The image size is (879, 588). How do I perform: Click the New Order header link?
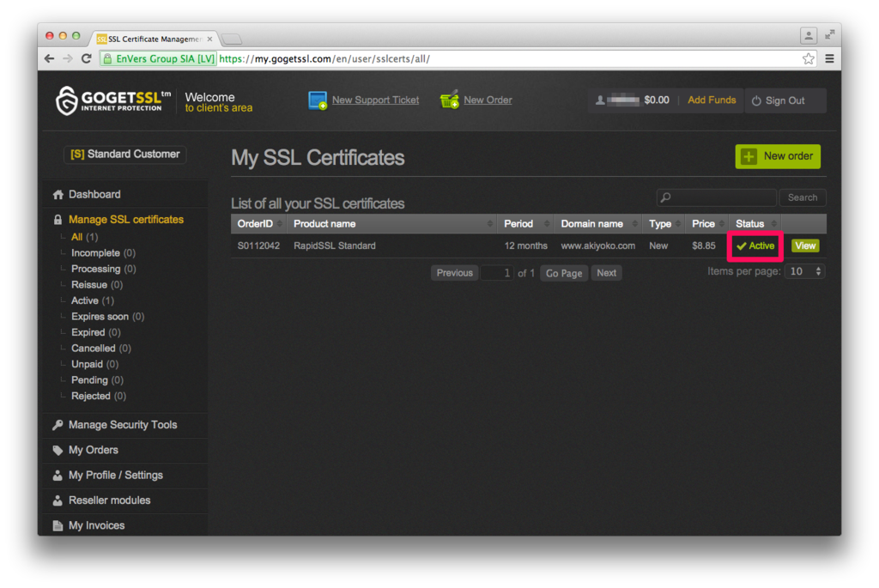coord(488,100)
